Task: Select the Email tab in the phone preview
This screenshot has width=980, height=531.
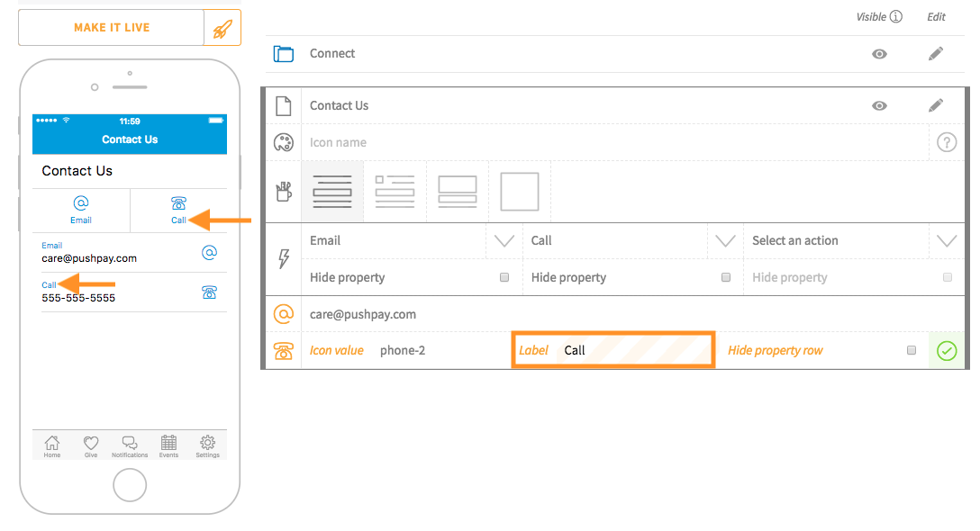Action: click(80, 210)
